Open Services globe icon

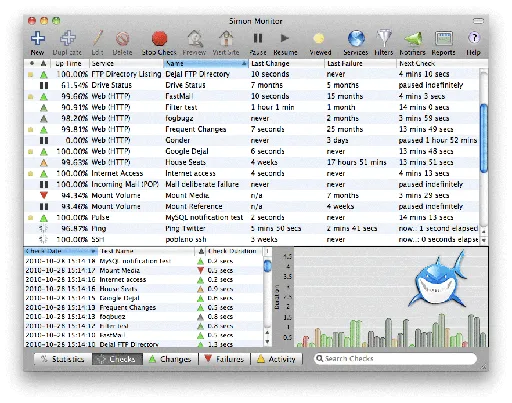[x=356, y=38]
